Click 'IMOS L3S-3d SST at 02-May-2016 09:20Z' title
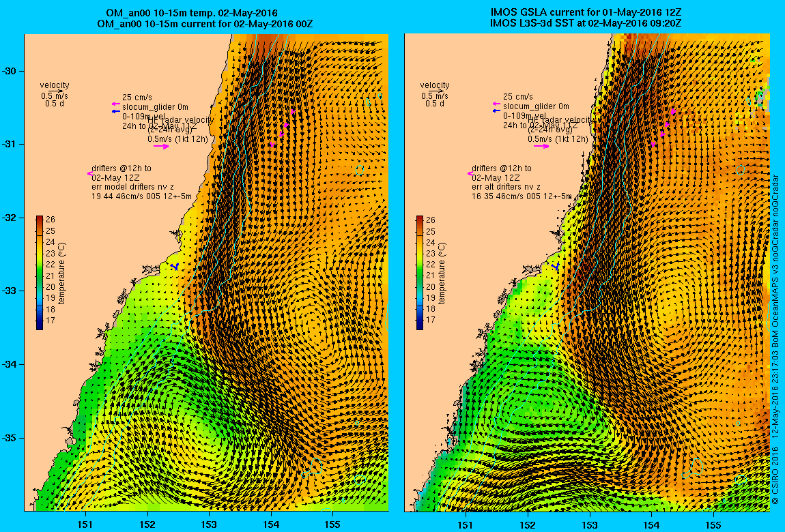This screenshot has height=532, width=785. [585, 23]
